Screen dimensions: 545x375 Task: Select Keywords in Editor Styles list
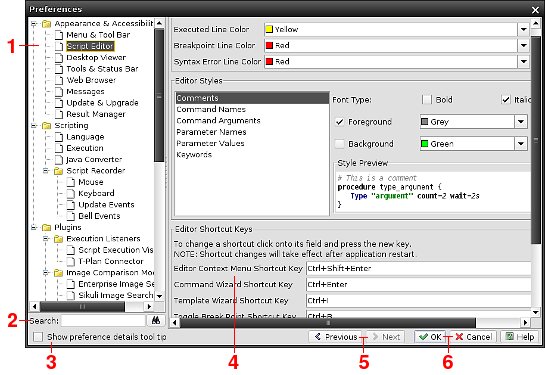click(x=194, y=155)
